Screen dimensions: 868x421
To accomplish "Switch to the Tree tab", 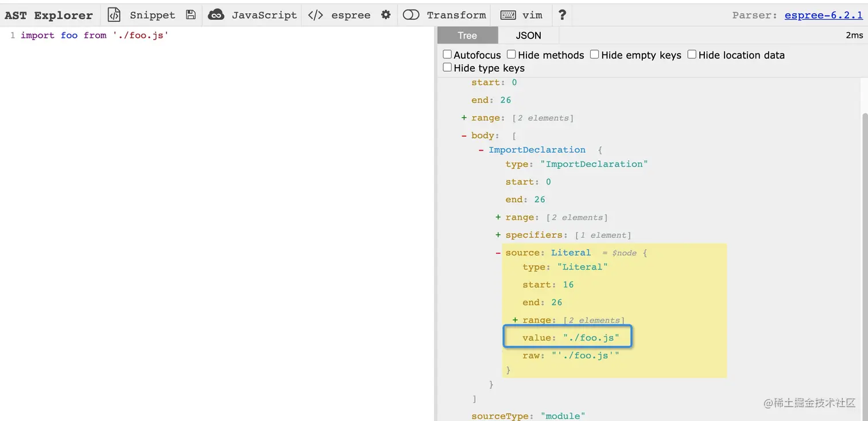I will [467, 36].
